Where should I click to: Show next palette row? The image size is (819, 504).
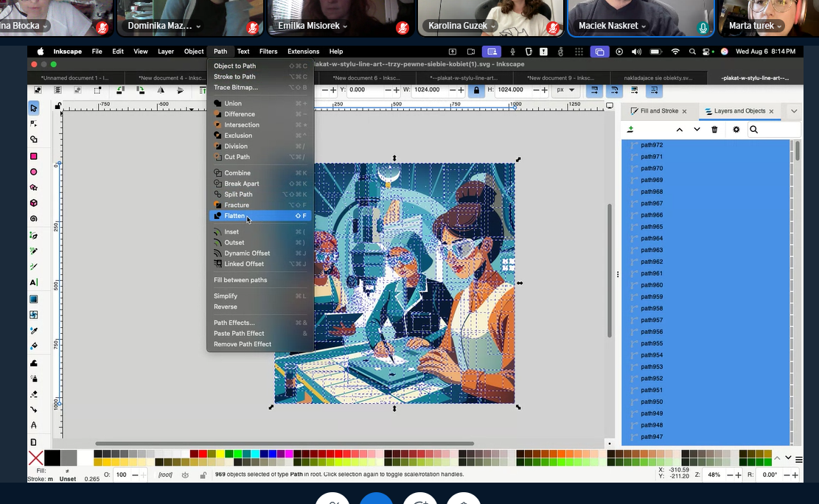click(x=788, y=458)
